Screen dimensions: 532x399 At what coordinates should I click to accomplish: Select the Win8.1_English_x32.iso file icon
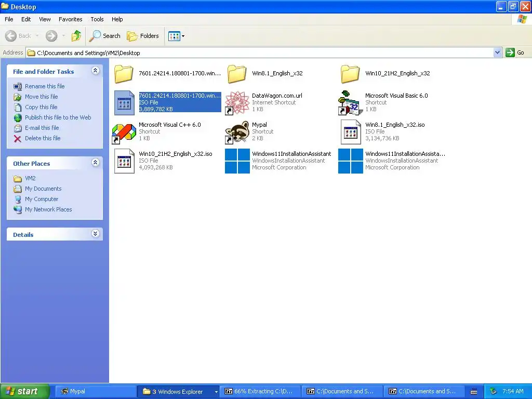click(x=351, y=132)
